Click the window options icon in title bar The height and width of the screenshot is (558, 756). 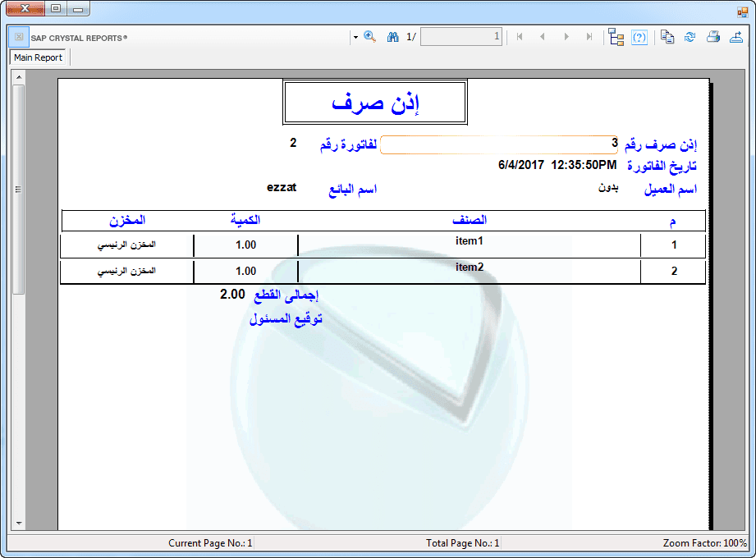(x=742, y=11)
